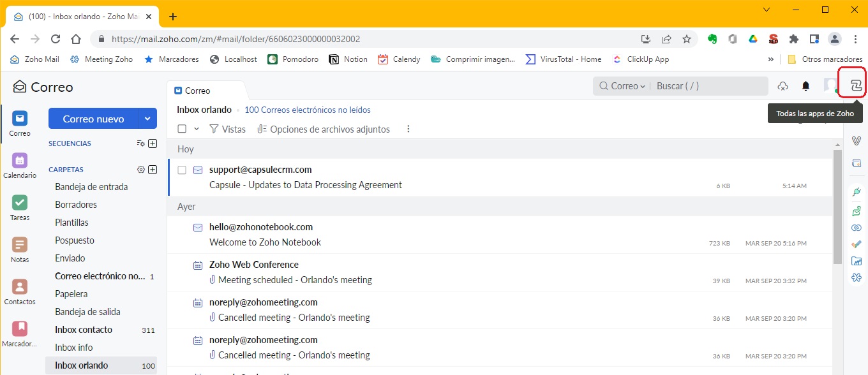Click the browser reload button
868x375 pixels.
[x=56, y=39]
